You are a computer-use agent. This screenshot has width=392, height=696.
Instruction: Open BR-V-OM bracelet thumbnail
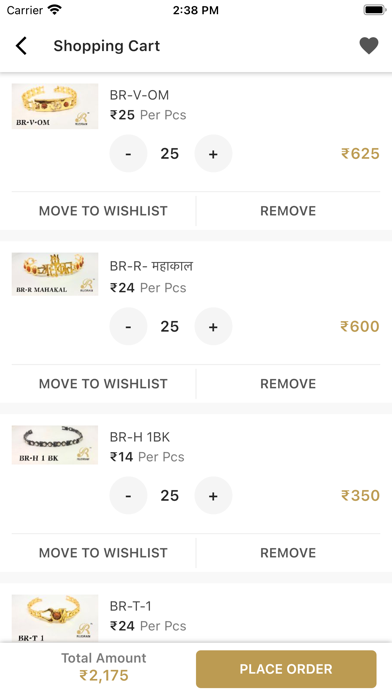(55, 106)
